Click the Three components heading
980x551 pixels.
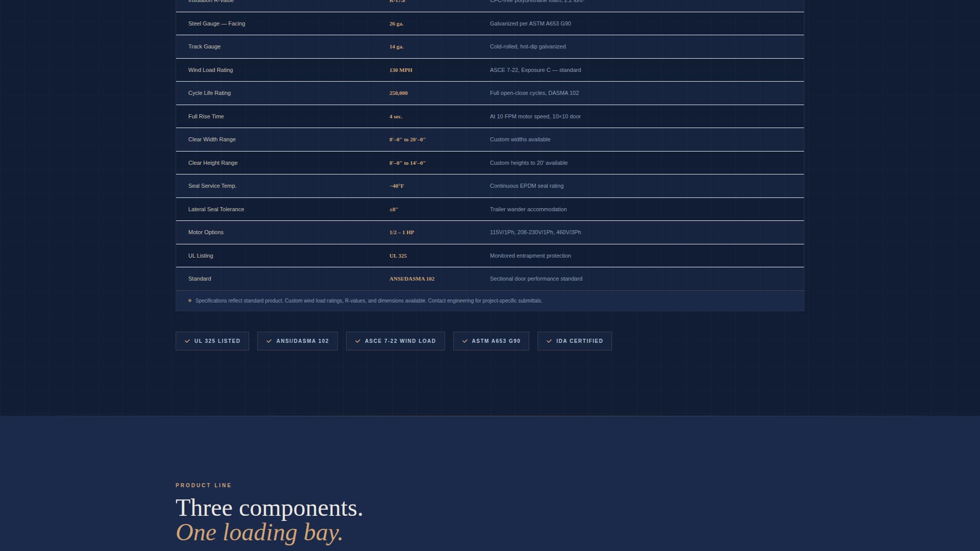[x=269, y=508]
